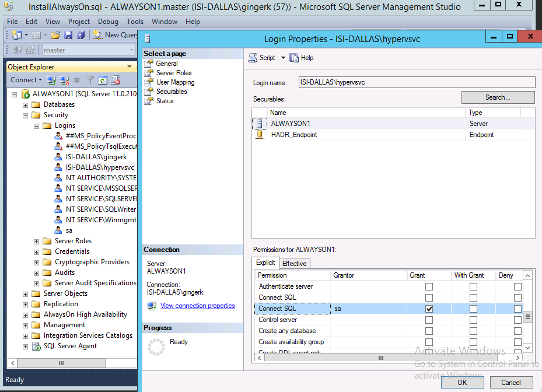Check With Grant for Control server
The height and width of the screenshot is (392, 542).
[473, 320]
